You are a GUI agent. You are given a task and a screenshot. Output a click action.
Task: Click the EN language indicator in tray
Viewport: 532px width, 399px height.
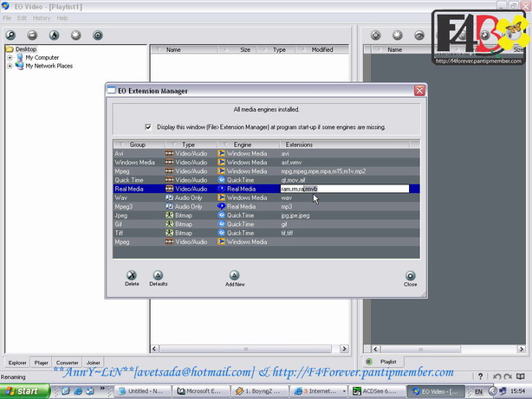(x=478, y=391)
